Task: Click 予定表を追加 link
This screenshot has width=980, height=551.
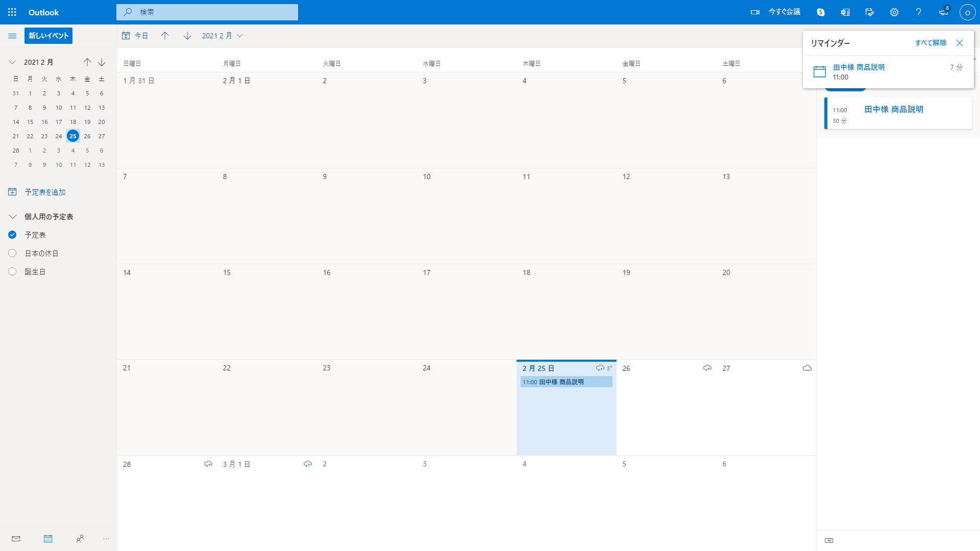Action: coord(45,192)
